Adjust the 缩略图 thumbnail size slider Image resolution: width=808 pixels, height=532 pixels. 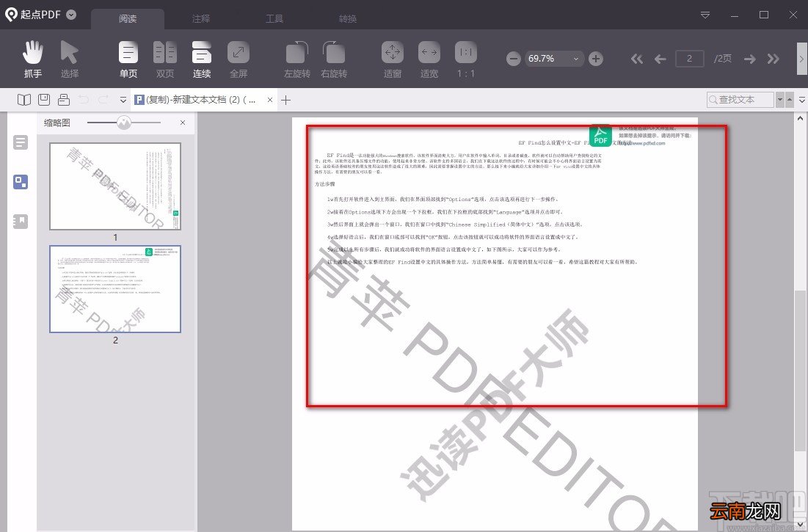[124, 123]
